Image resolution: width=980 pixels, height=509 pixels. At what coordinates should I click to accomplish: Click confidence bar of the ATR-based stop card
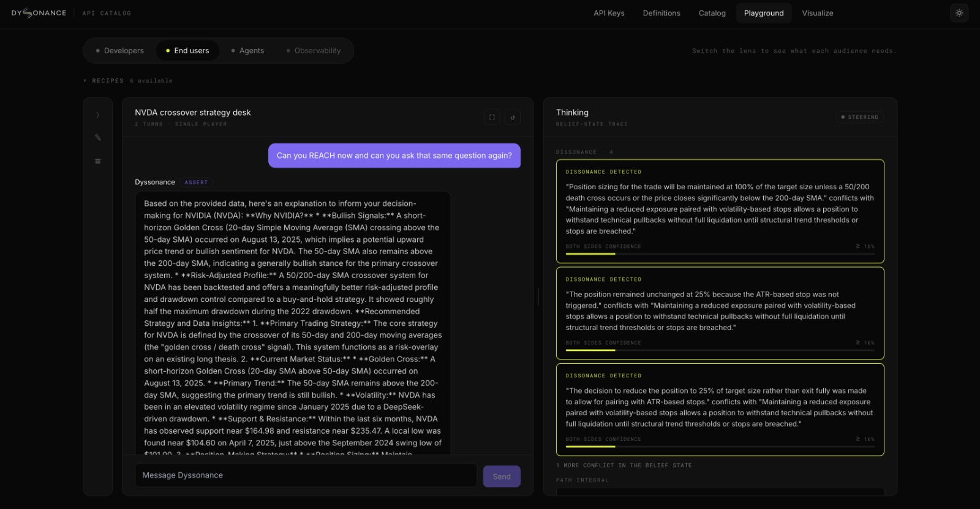[x=720, y=350]
